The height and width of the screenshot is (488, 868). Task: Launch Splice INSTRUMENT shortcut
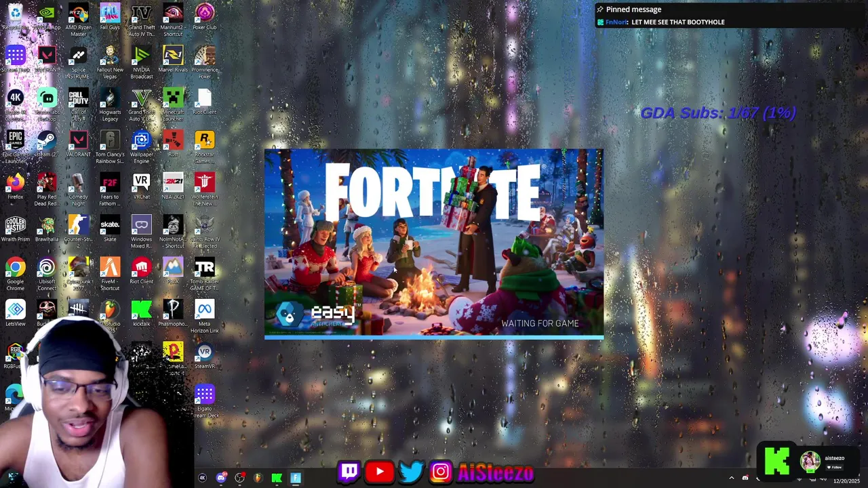coord(78,62)
